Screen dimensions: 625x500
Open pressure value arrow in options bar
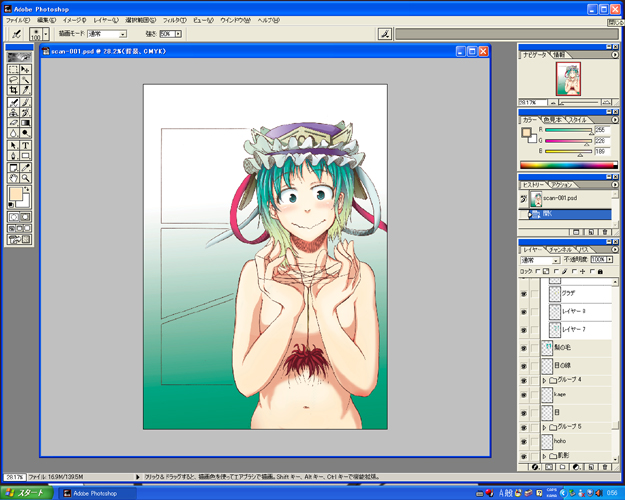click(178, 34)
